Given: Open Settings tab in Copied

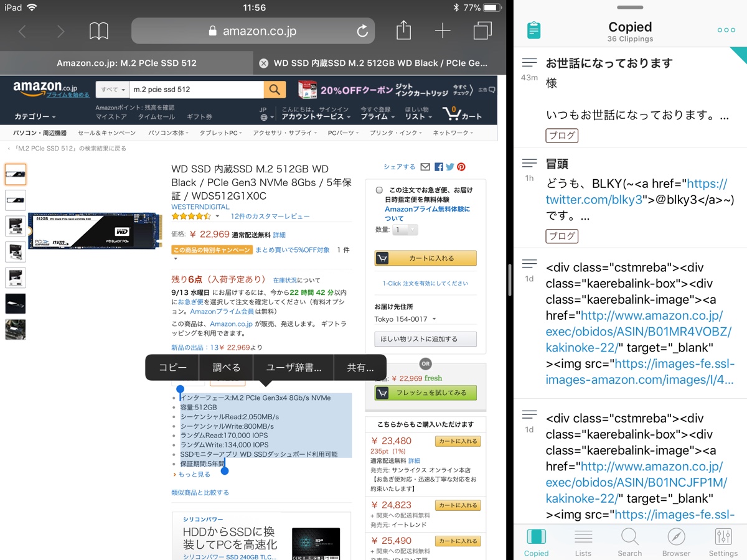Looking at the screenshot, I should coord(723,542).
